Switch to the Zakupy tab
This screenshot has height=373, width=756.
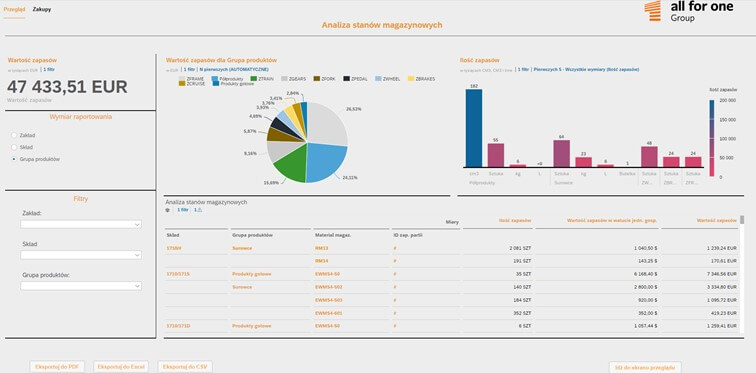point(42,10)
